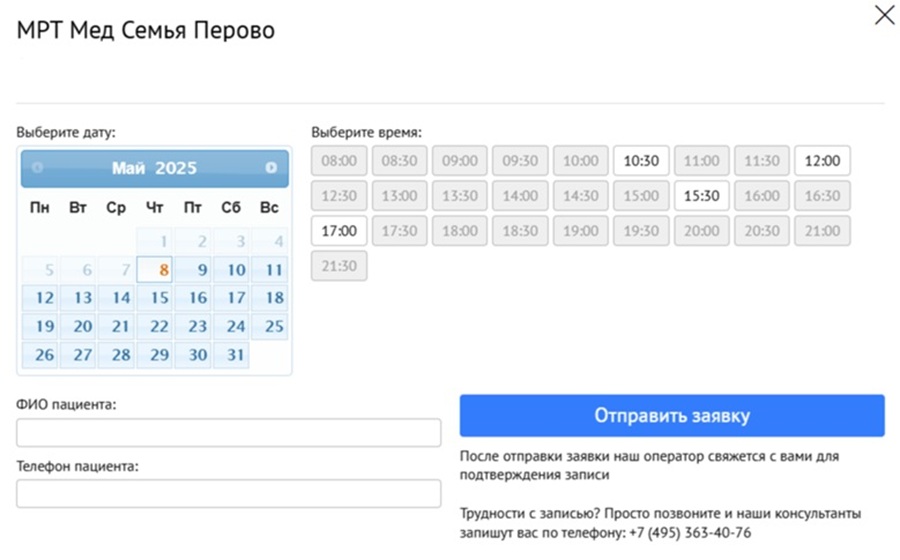Choose Sunday May 18
900x560 pixels.
(x=270, y=298)
